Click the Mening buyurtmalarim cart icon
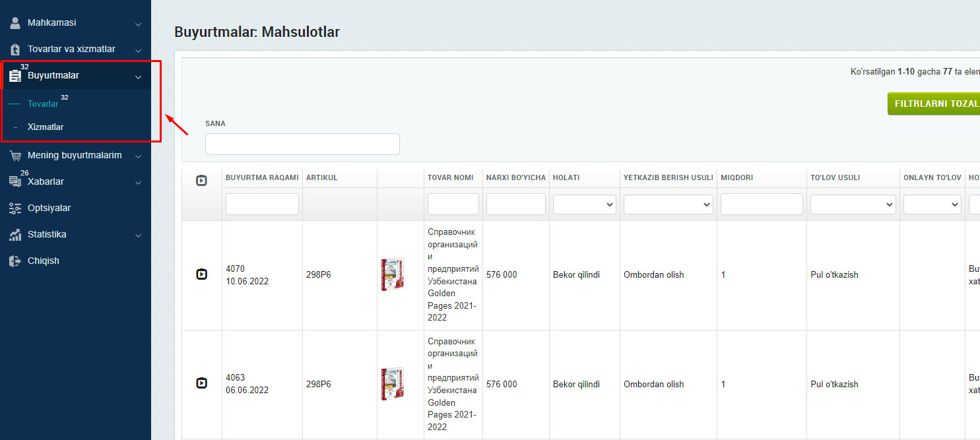980x440 pixels. (x=15, y=156)
